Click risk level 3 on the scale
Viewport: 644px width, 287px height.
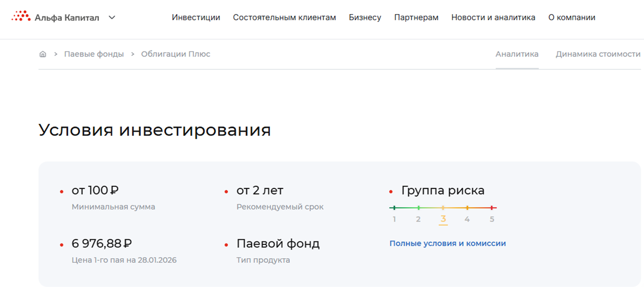pos(443,219)
